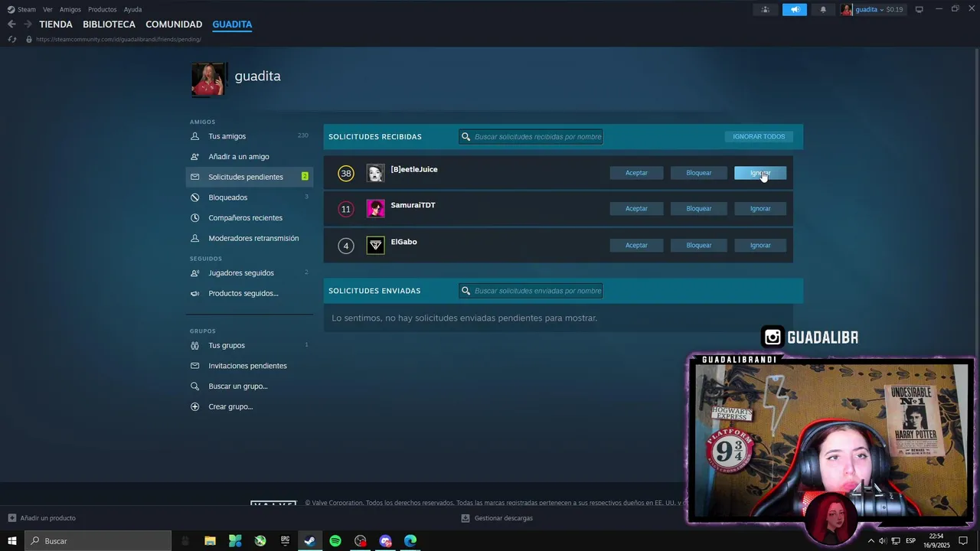Go to the GUADITA tab
980x551 pixels.
point(232,24)
